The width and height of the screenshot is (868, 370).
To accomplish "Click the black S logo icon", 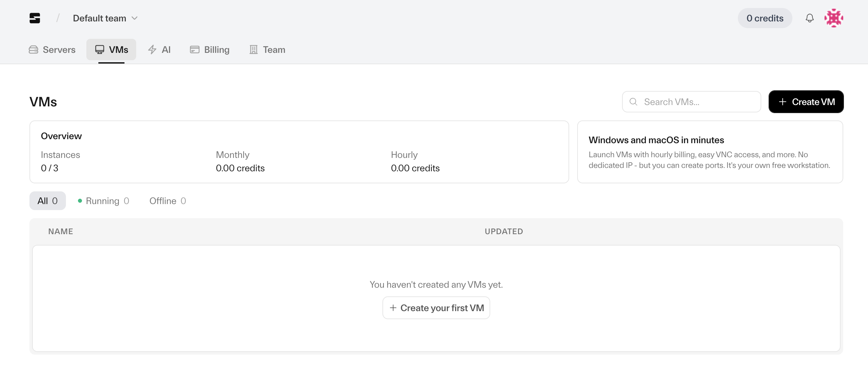I will [35, 18].
